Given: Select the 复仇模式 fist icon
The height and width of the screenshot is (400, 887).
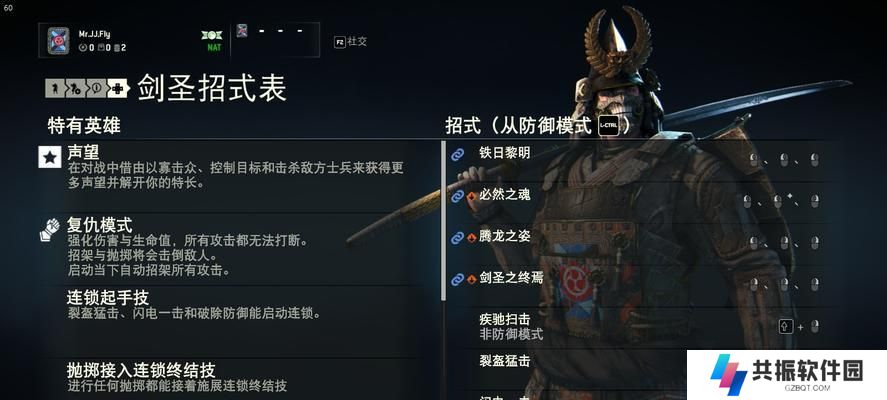Looking at the screenshot, I should [x=50, y=230].
